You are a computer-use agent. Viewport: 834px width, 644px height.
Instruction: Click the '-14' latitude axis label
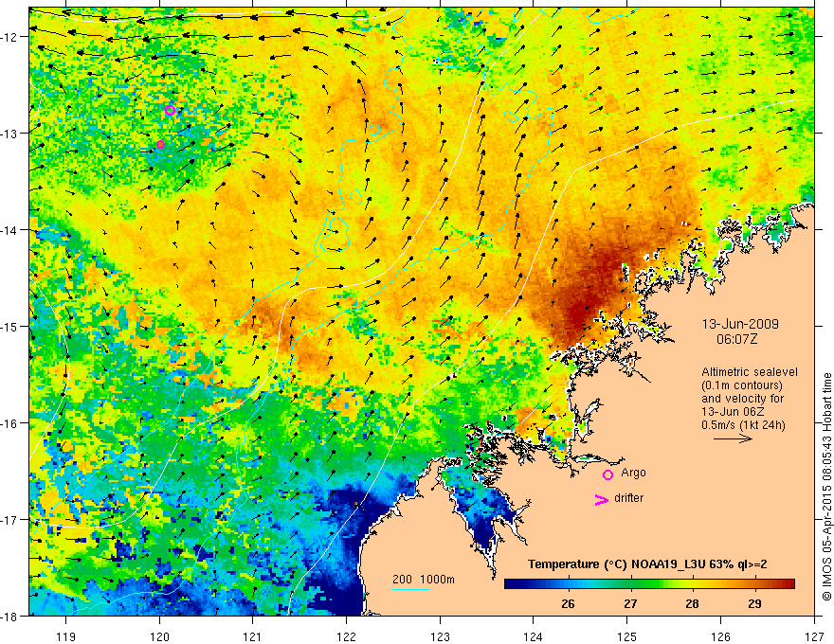[10, 230]
